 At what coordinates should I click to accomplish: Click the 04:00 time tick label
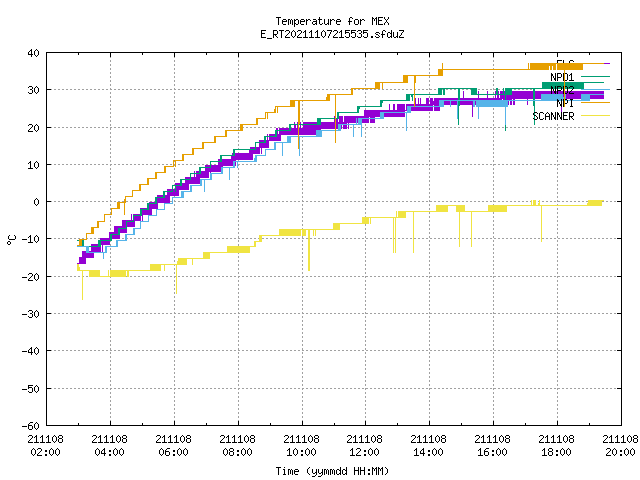pos(109,452)
